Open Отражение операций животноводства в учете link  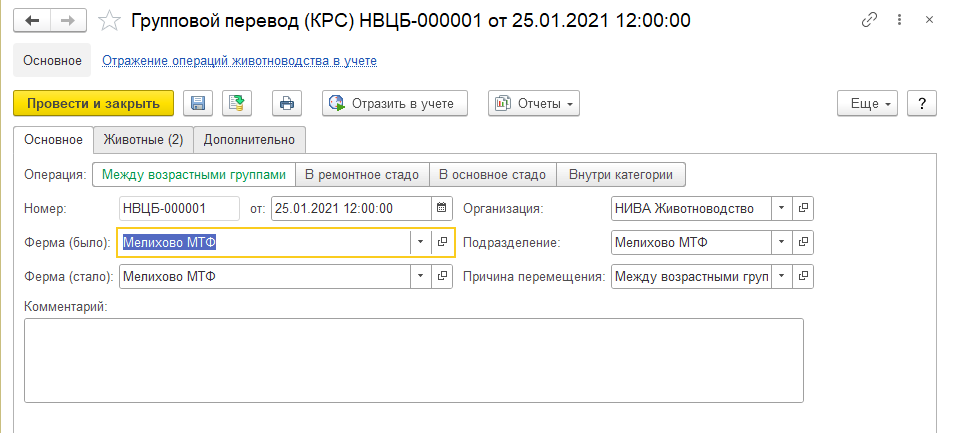click(x=239, y=60)
